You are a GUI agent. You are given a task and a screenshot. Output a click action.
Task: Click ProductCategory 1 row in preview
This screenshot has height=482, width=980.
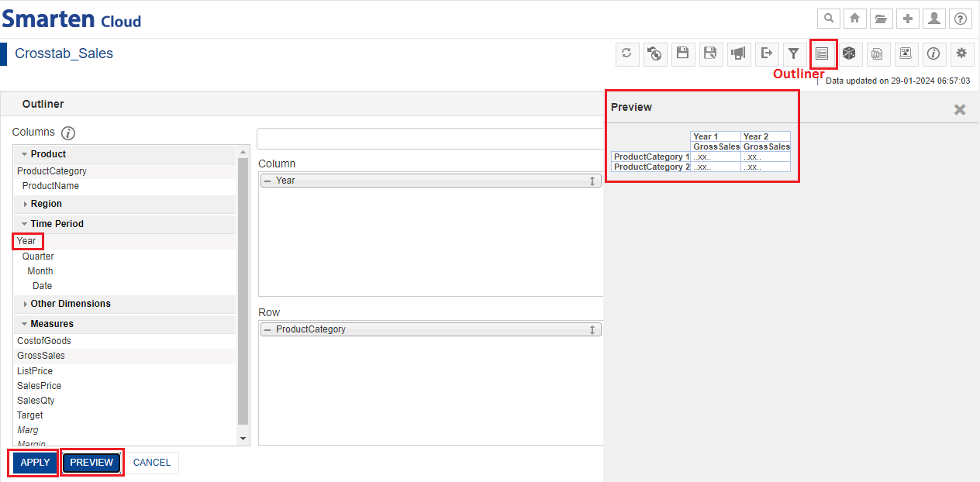point(651,157)
